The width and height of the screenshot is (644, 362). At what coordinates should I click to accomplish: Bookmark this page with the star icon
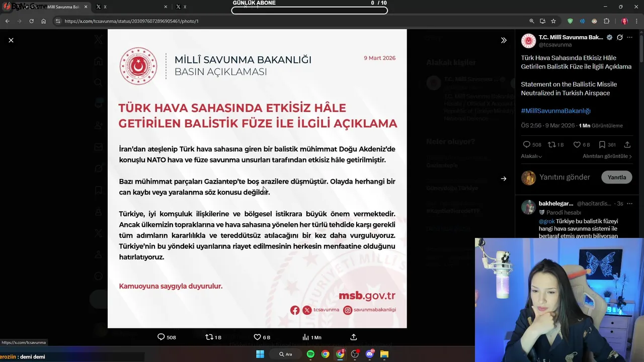click(x=553, y=21)
